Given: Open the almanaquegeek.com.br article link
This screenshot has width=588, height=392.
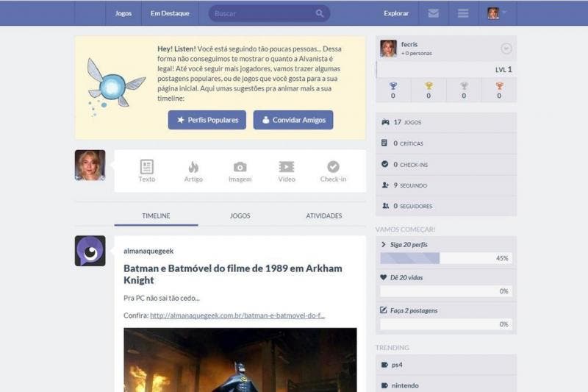Looking at the screenshot, I should [237, 316].
